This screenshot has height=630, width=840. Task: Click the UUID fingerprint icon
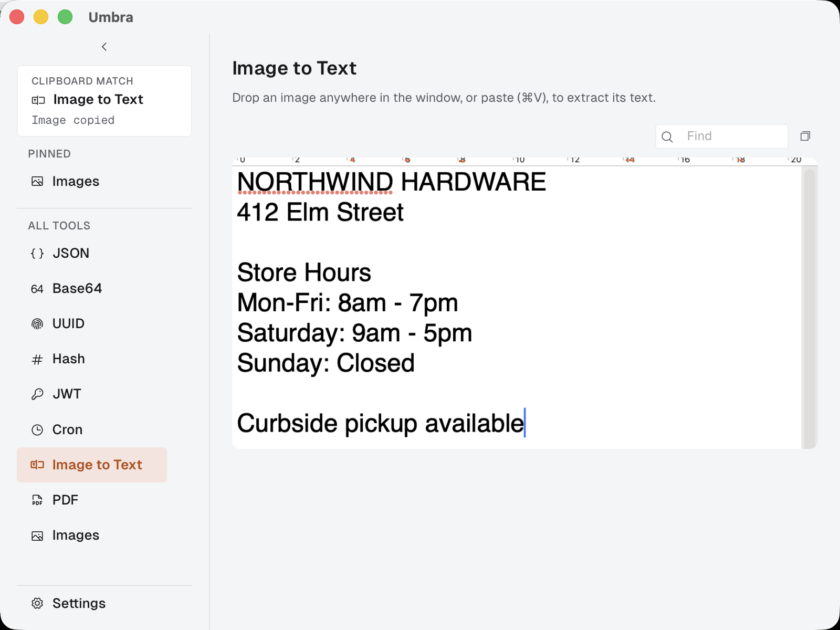[37, 324]
